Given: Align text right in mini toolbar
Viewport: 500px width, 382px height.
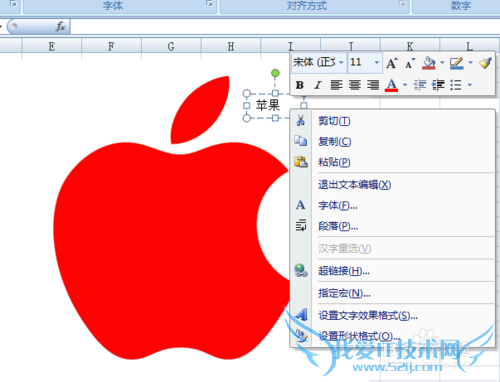Looking at the screenshot, I should coord(373,85).
